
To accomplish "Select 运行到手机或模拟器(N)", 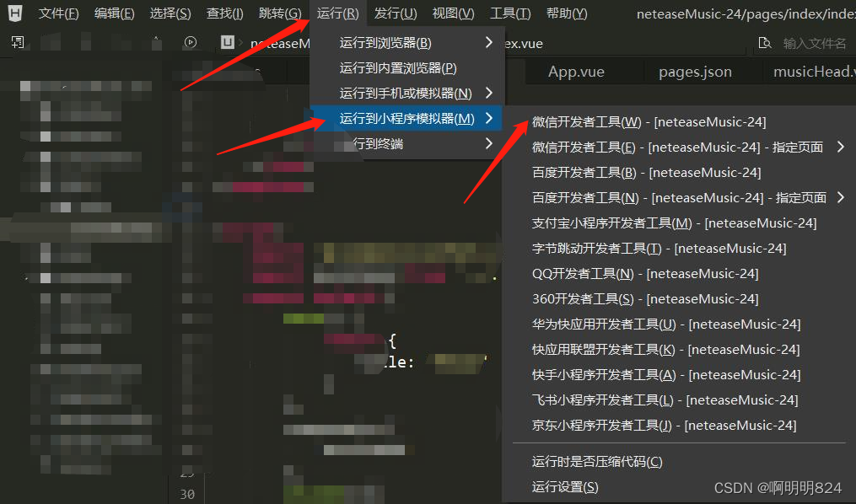I will [x=406, y=94].
